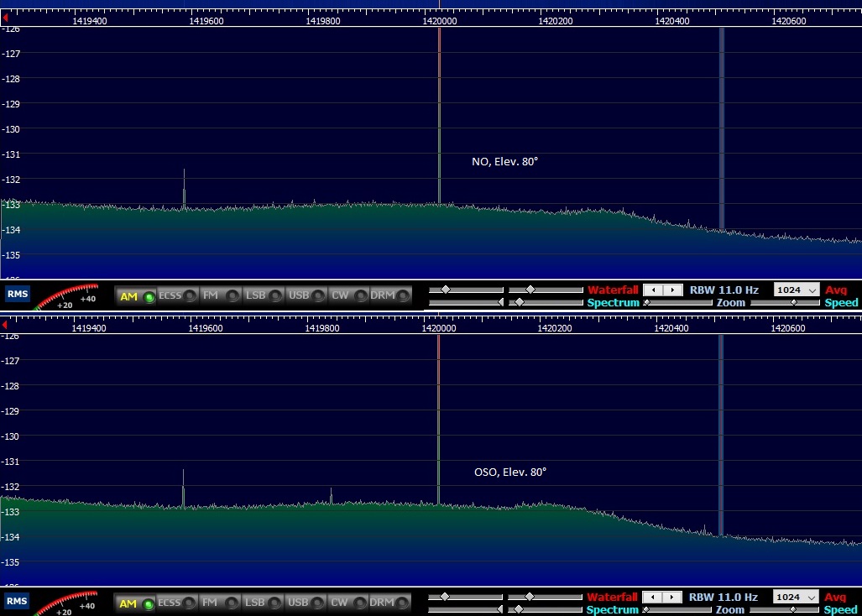Decrease RBW with left arrow in upper NO panel
This screenshot has height=616, width=862.
click(x=653, y=290)
